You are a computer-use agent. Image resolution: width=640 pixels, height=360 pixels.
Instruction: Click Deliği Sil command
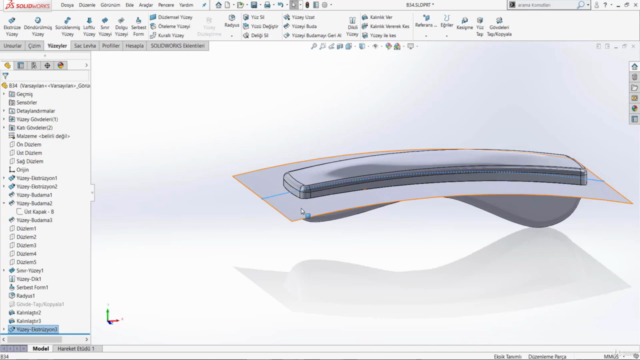(x=256, y=36)
